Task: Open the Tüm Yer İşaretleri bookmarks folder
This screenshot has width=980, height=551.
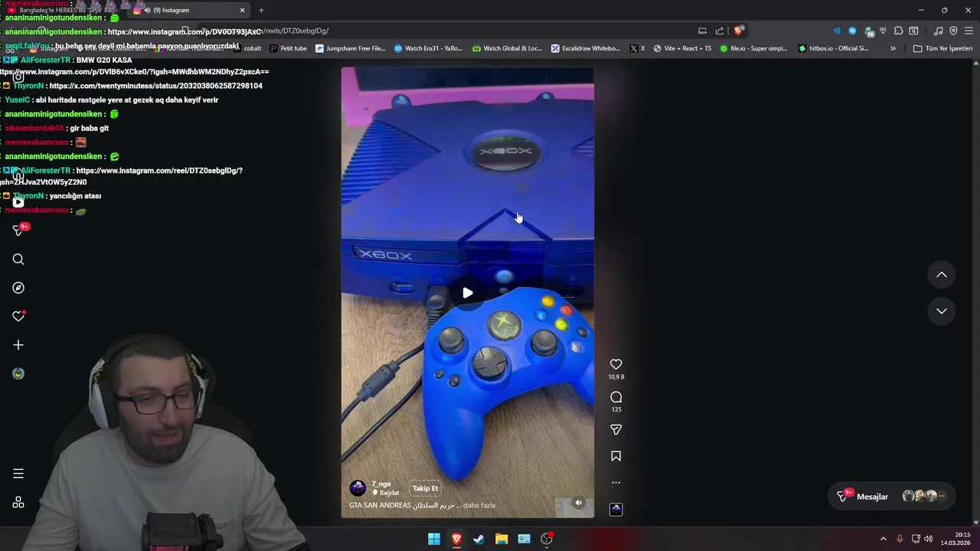Action: (x=942, y=48)
